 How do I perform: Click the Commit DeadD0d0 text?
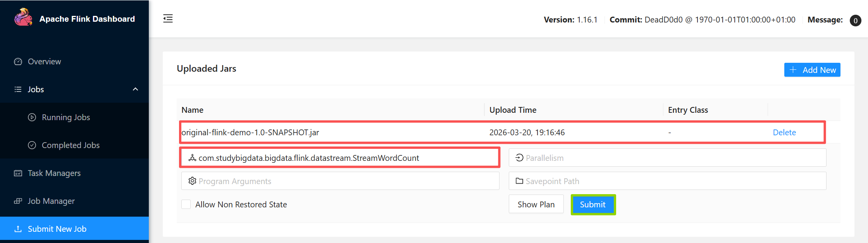pos(703,20)
